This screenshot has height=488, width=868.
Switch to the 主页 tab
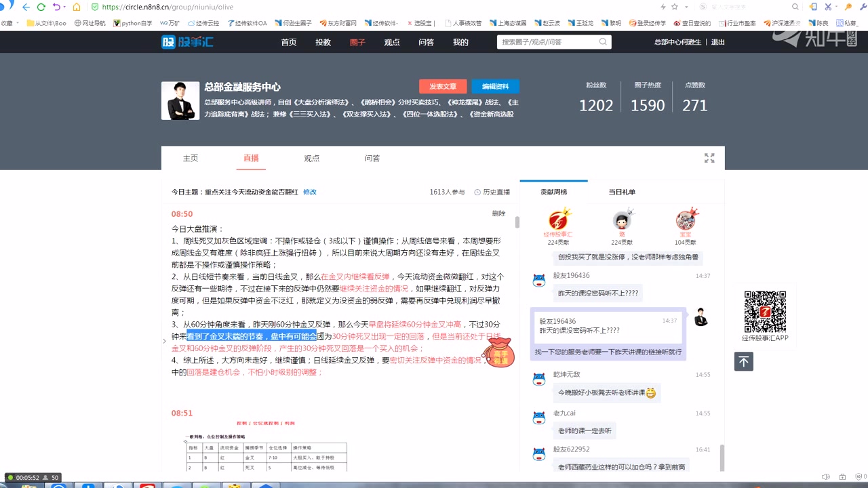pyautogui.click(x=191, y=158)
